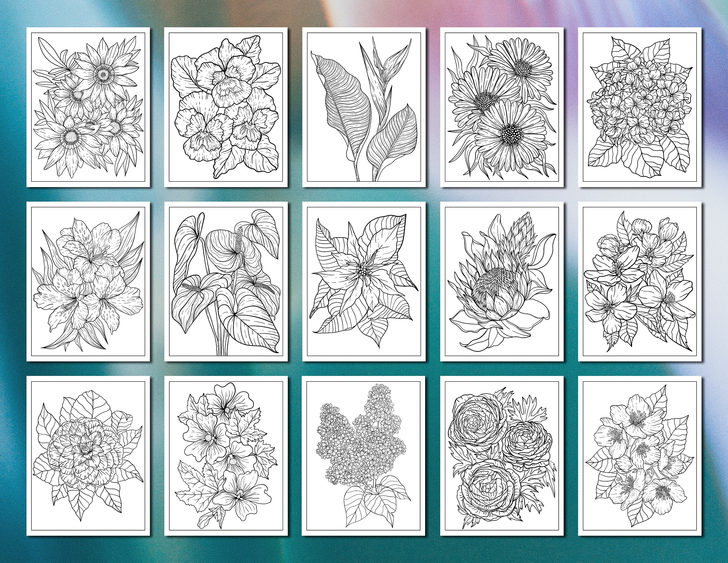The height and width of the screenshot is (563, 728).
Task: Select the bird of paradise leaves page
Action: [364, 107]
